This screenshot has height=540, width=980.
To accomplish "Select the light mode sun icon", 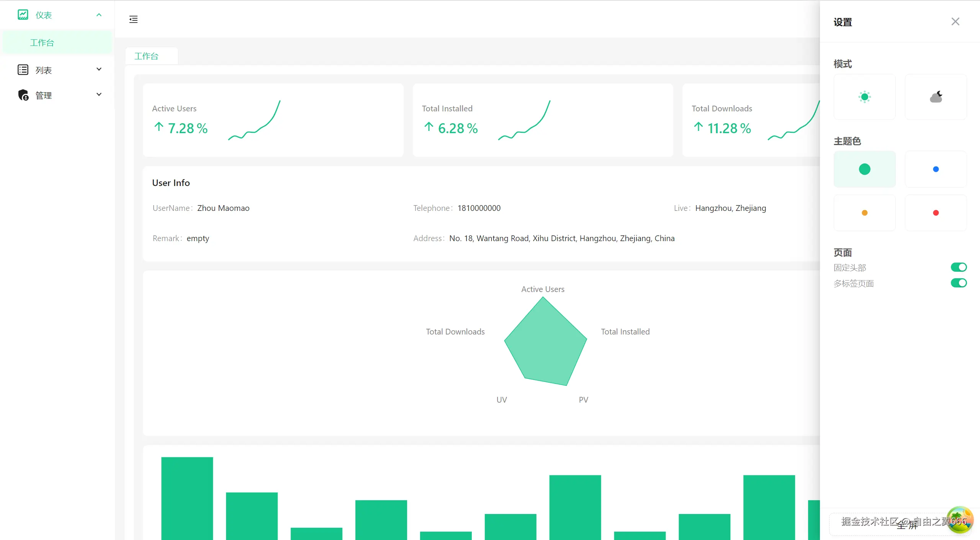I will click(864, 97).
